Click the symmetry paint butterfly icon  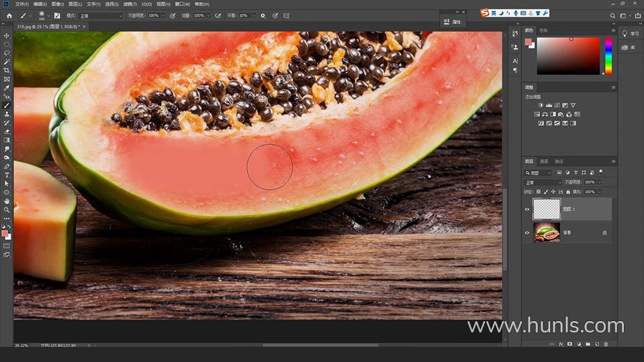(286, 15)
